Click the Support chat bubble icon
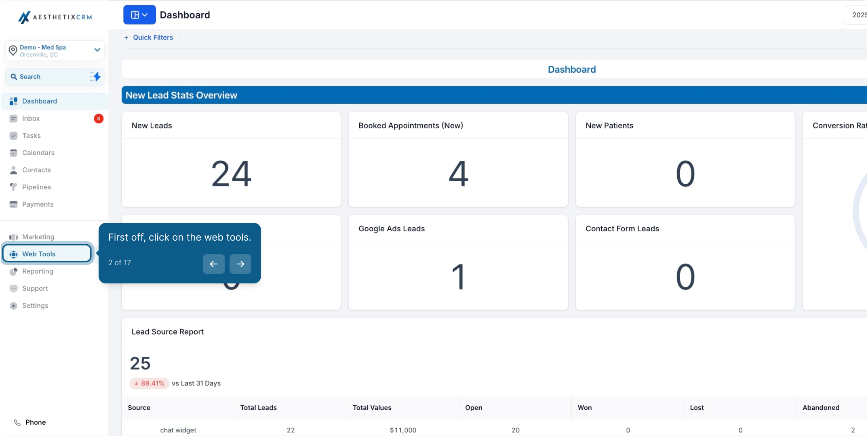 [x=13, y=288]
